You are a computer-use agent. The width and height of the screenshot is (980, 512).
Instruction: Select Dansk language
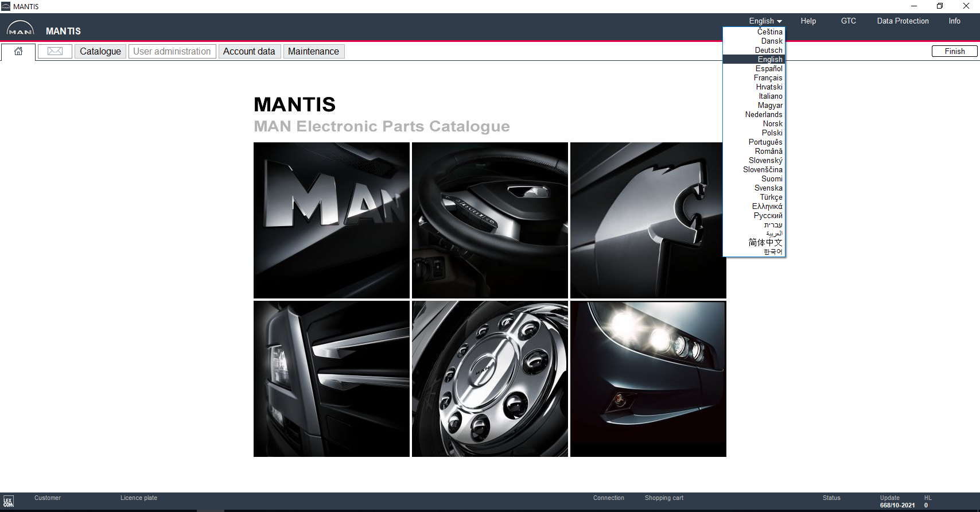[754, 41]
